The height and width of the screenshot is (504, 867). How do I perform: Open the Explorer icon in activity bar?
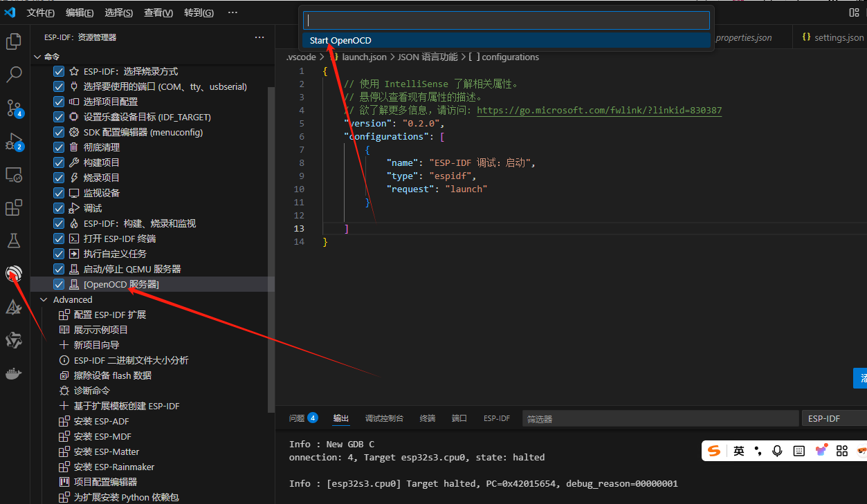[x=14, y=42]
